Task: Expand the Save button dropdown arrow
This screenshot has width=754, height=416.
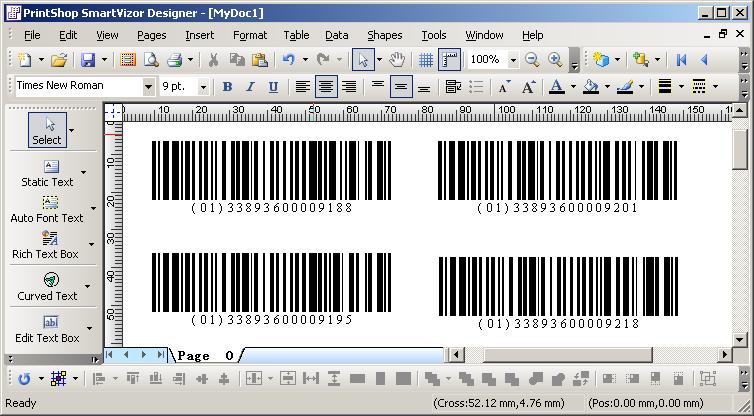Action: click(104, 60)
